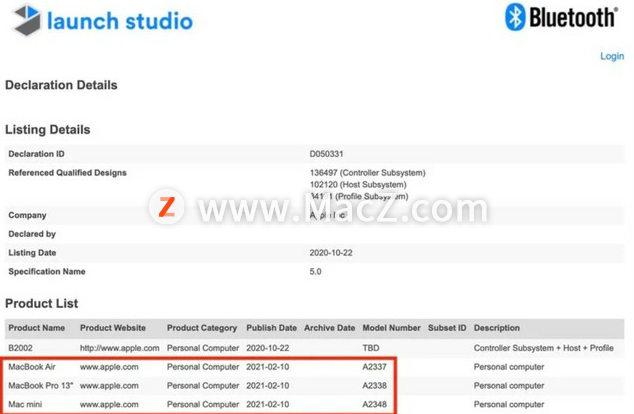Viewport: 634px width, 414px height.
Task: Select Mac mini publish date 2021-02-10
Action: tap(268, 404)
